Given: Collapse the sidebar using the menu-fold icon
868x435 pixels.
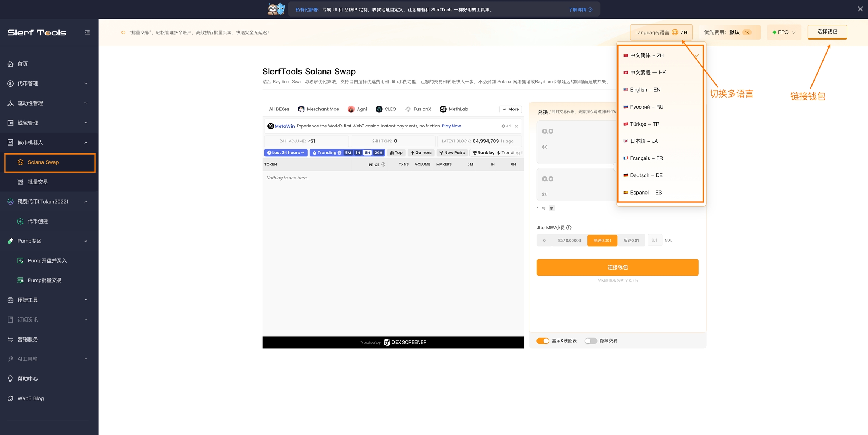Looking at the screenshot, I should (x=87, y=32).
